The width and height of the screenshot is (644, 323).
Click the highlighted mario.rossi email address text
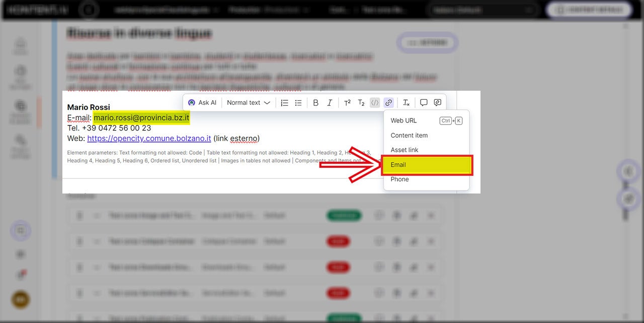click(x=141, y=118)
